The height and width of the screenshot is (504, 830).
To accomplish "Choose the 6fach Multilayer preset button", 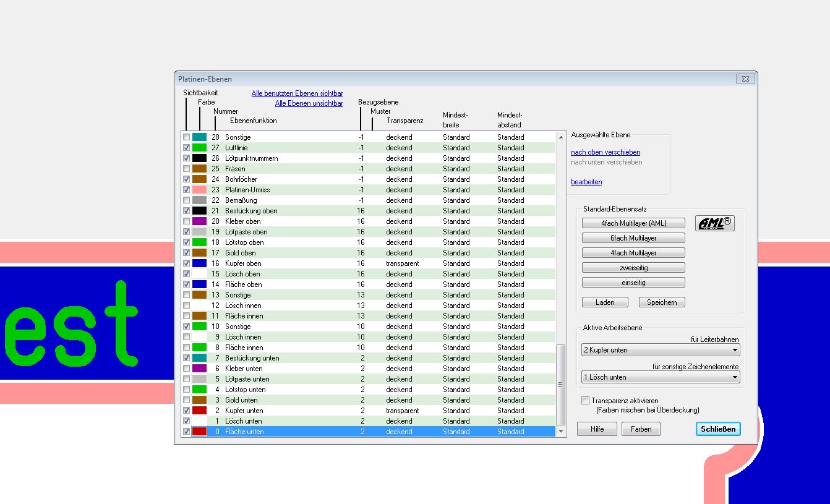I will pos(633,238).
